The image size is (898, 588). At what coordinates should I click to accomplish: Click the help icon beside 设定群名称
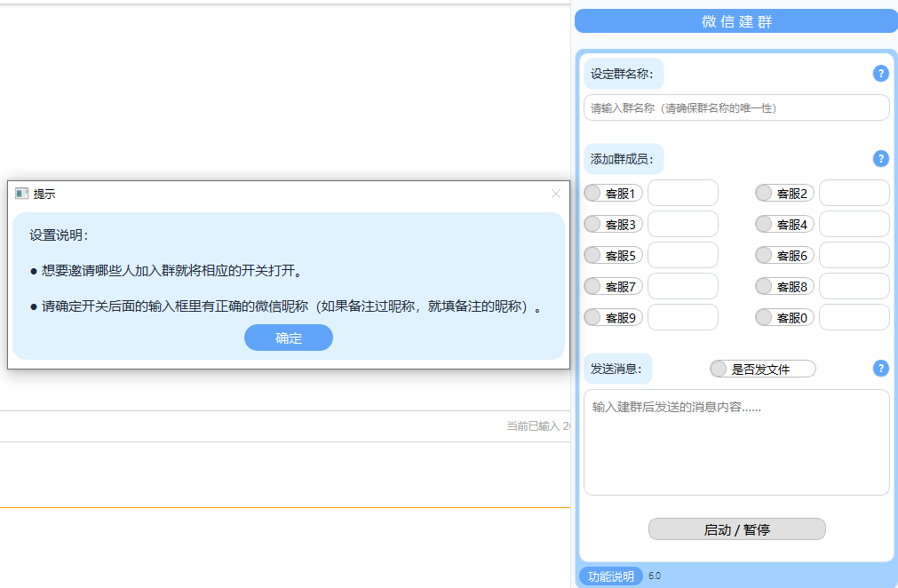pos(880,74)
